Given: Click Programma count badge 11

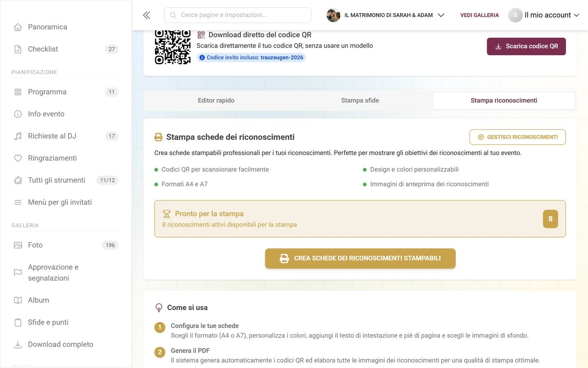Looking at the screenshot, I should pyautogui.click(x=112, y=92).
